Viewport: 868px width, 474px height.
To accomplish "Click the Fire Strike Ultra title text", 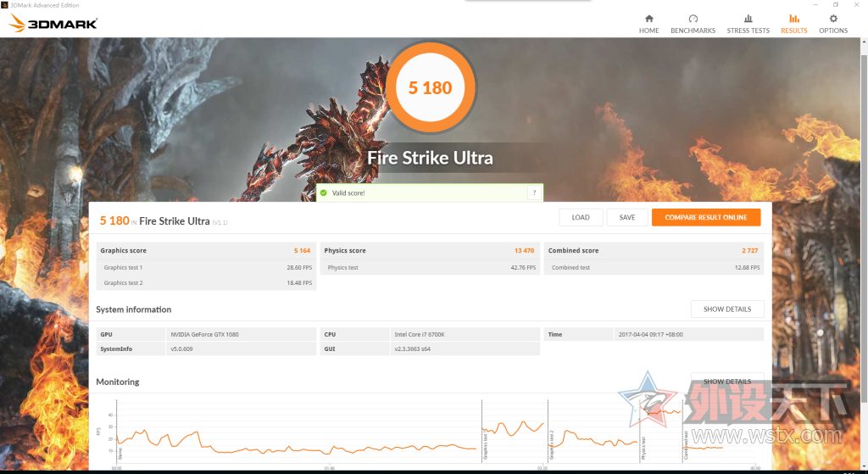I will pos(430,158).
